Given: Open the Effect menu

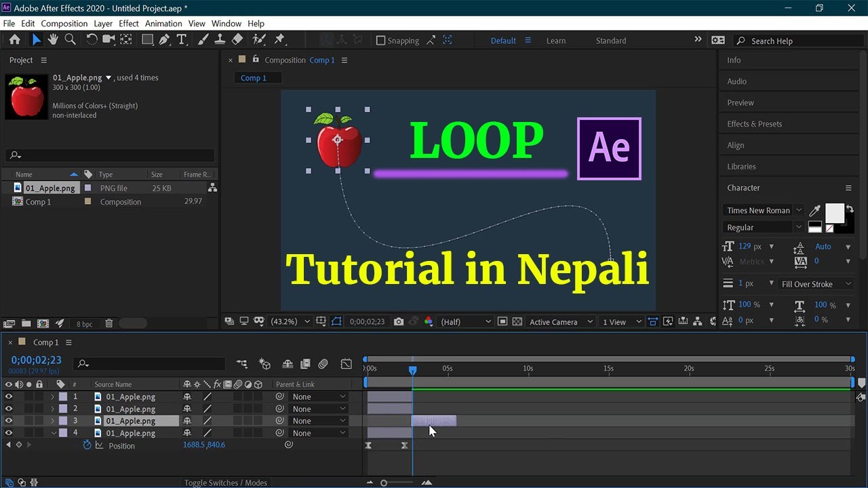Looking at the screenshot, I should pos(129,23).
